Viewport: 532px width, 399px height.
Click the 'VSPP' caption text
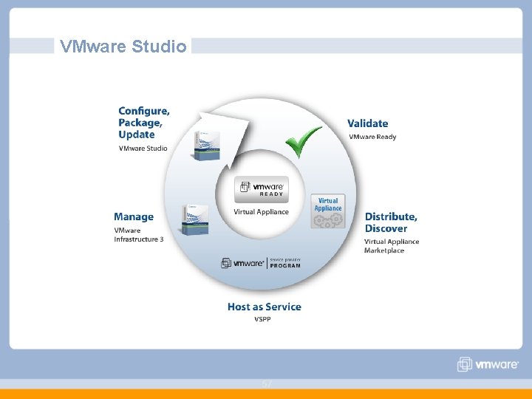point(262,319)
